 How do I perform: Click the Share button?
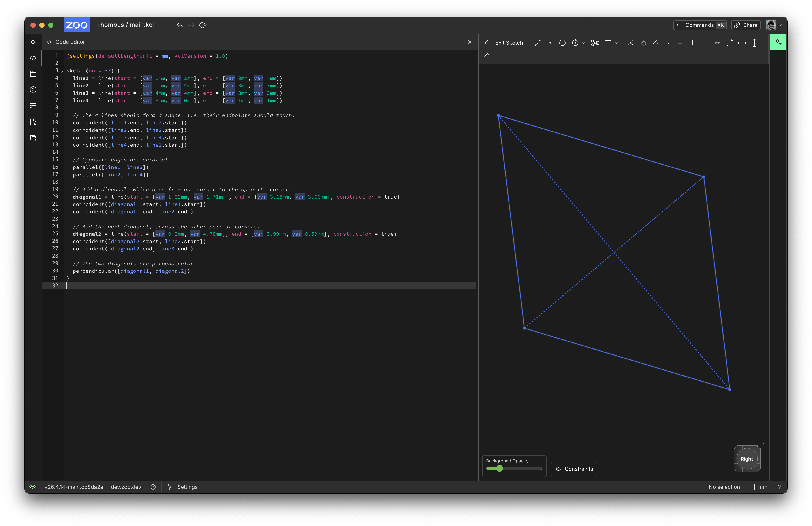(x=746, y=25)
